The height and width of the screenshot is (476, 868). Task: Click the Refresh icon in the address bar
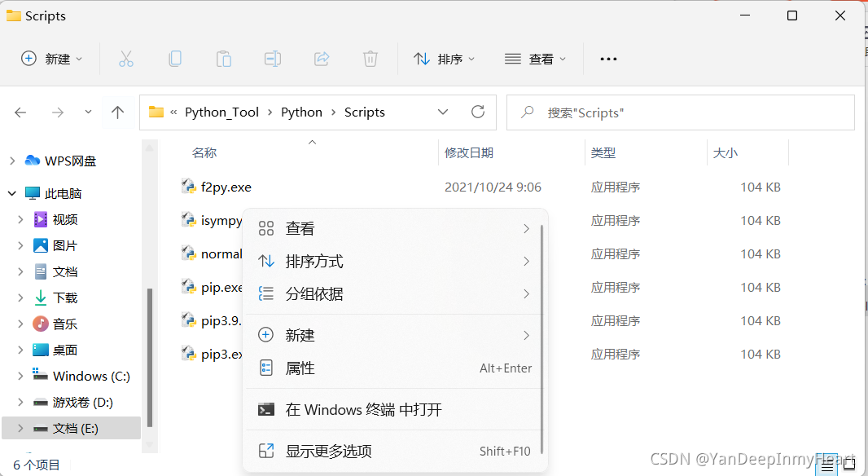click(478, 112)
